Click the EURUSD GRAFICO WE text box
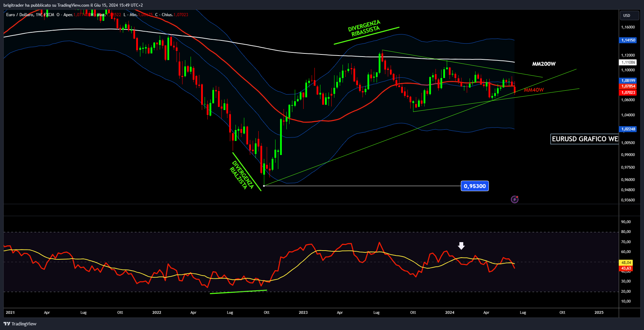644x330 pixels. pos(585,139)
